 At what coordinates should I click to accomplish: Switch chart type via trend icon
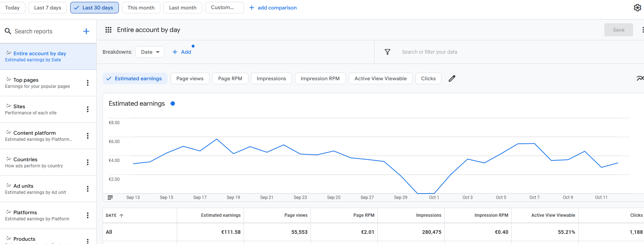point(640,78)
